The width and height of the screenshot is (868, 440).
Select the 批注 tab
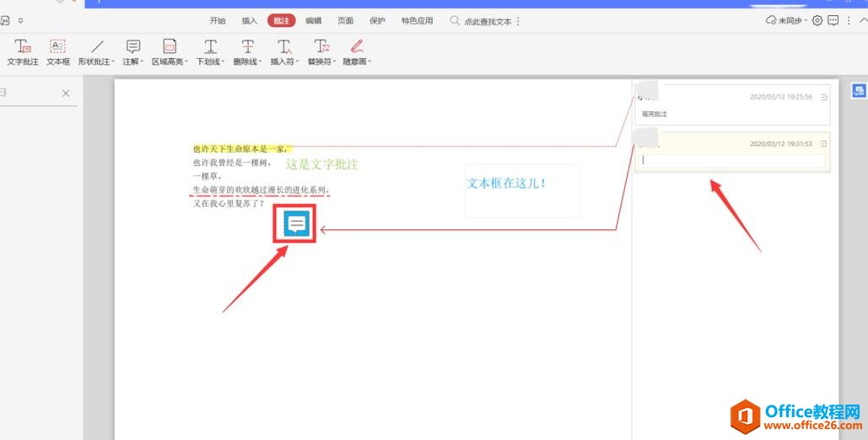[x=281, y=21]
